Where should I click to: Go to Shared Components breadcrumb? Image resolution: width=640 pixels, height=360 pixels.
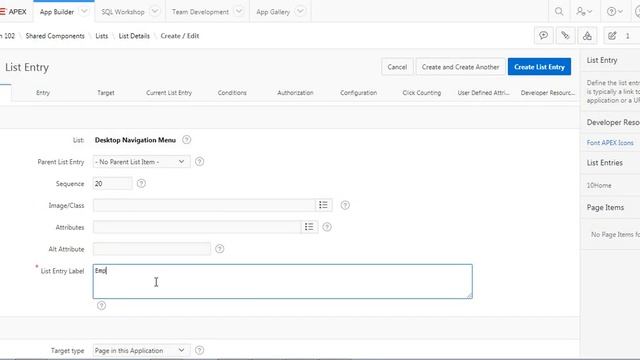point(55,36)
